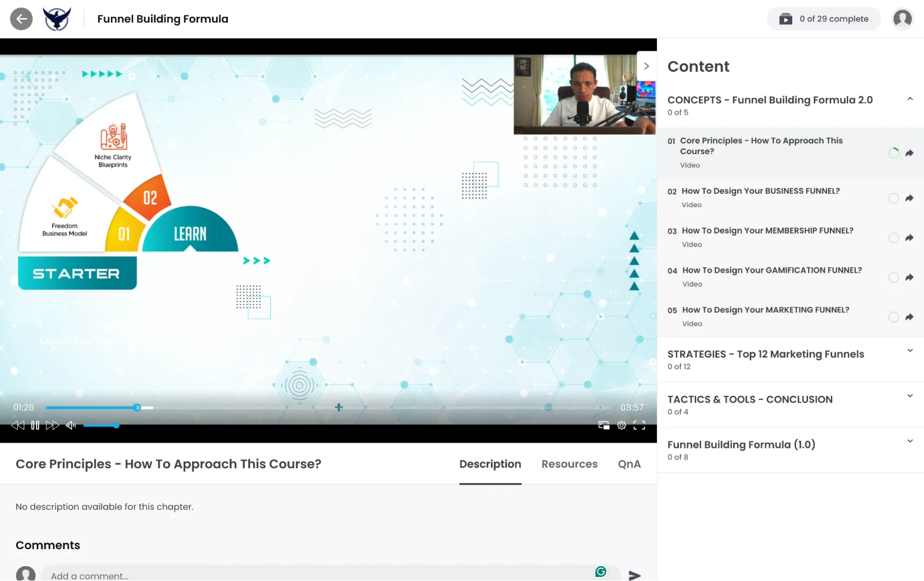Enter fullscreen video mode
Viewport: 924px width, 581px height.
pos(639,426)
